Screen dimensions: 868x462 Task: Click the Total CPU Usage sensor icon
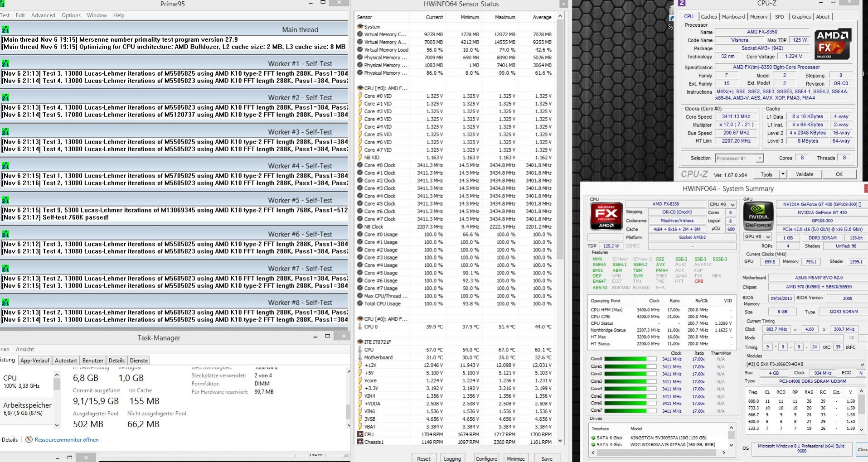(360, 304)
